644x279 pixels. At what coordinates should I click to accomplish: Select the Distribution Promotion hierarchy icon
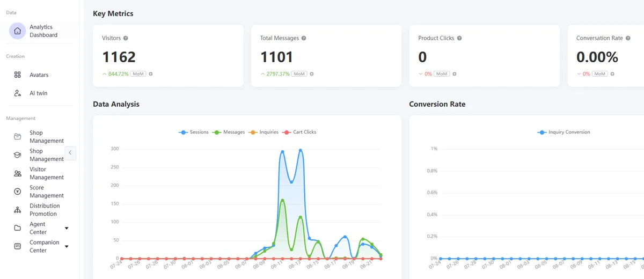coord(18,210)
